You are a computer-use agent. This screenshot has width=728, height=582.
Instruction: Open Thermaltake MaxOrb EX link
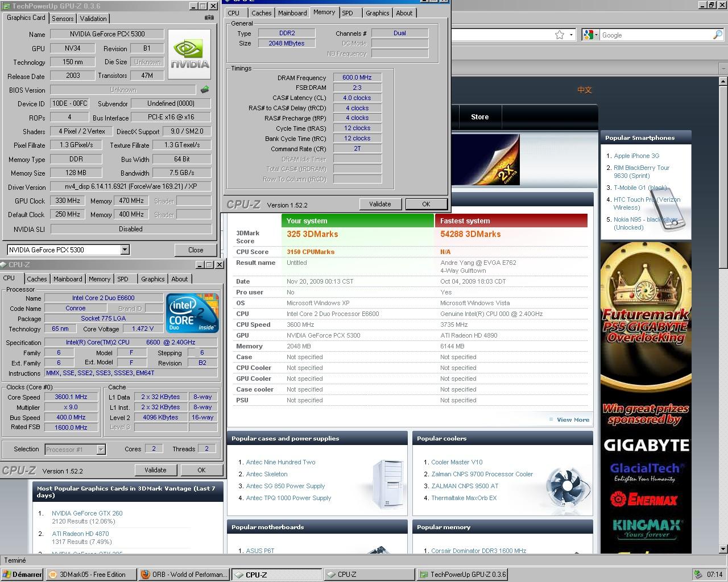coord(464,498)
